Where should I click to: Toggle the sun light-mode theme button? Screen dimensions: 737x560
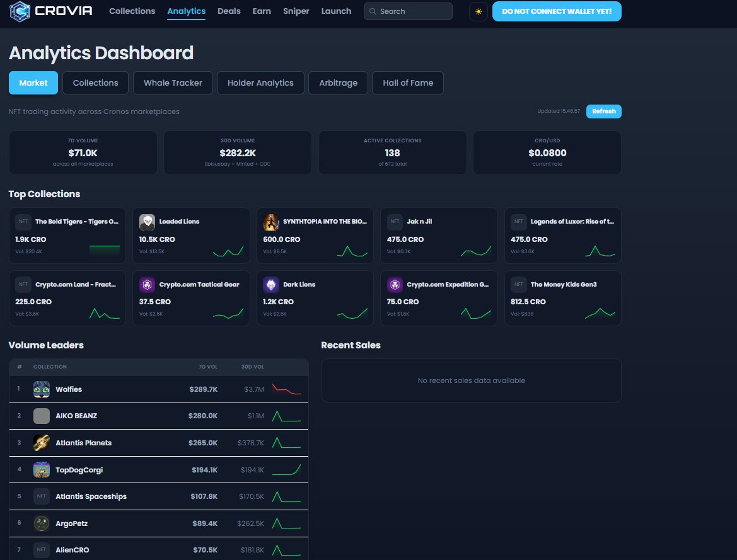[x=479, y=11]
